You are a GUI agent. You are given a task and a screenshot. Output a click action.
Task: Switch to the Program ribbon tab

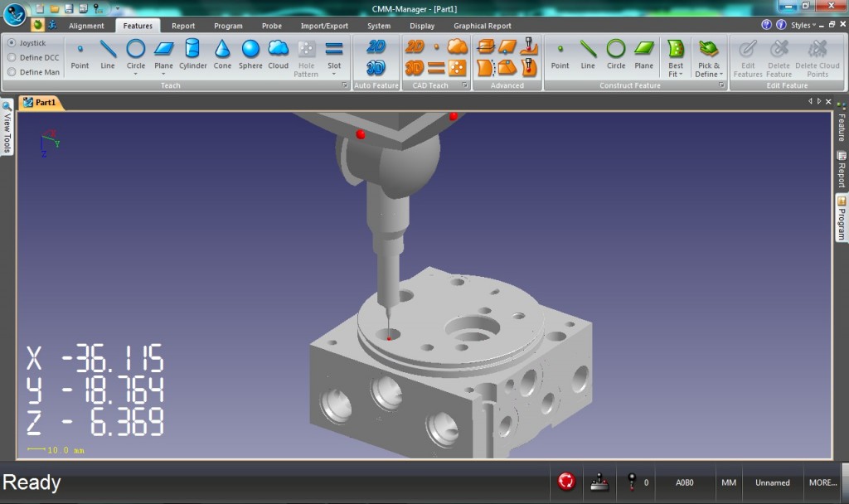tap(228, 26)
